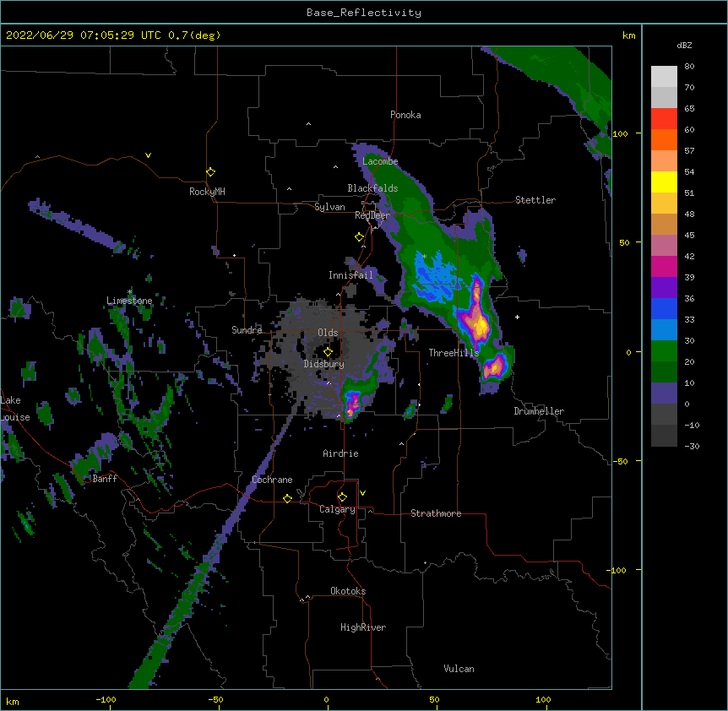Click the Blackfalds city label

pyautogui.click(x=372, y=188)
